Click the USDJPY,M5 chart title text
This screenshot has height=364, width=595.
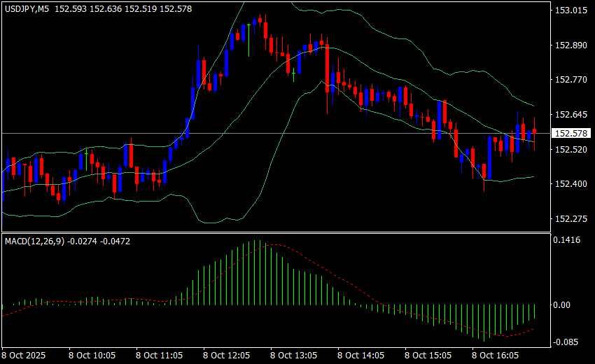pos(27,8)
